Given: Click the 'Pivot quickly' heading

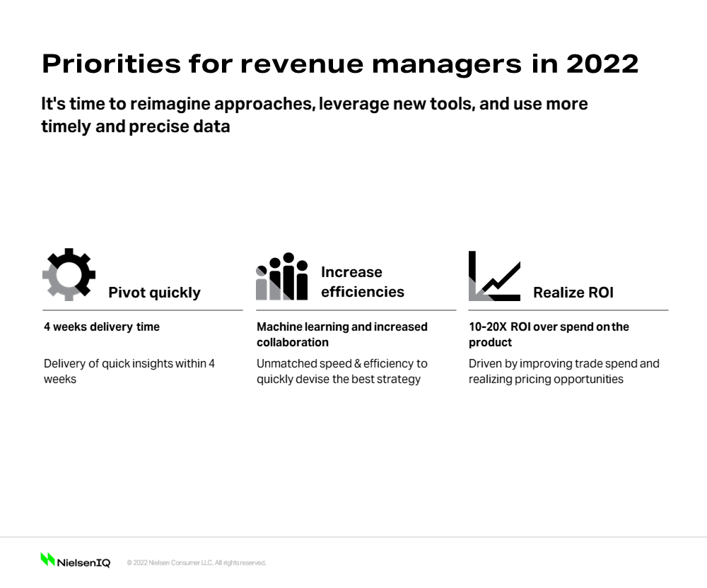Looking at the screenshot, I should (x=155, y=293).
